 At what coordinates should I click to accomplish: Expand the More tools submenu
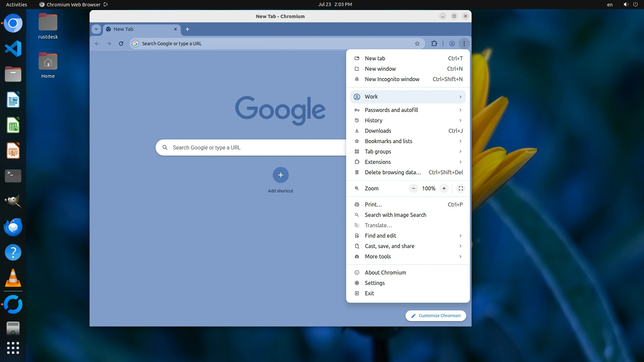click(408, 256)
